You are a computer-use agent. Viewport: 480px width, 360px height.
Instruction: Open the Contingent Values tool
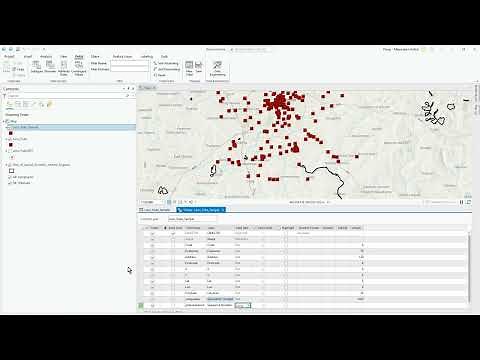coord(79,68)
